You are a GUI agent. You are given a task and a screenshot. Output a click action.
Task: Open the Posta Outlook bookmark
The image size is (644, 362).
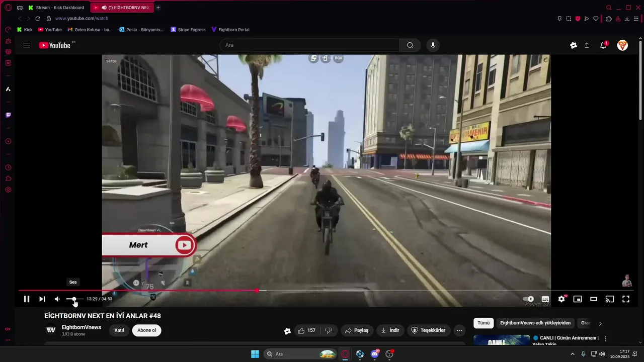click(x=141, y=30)
